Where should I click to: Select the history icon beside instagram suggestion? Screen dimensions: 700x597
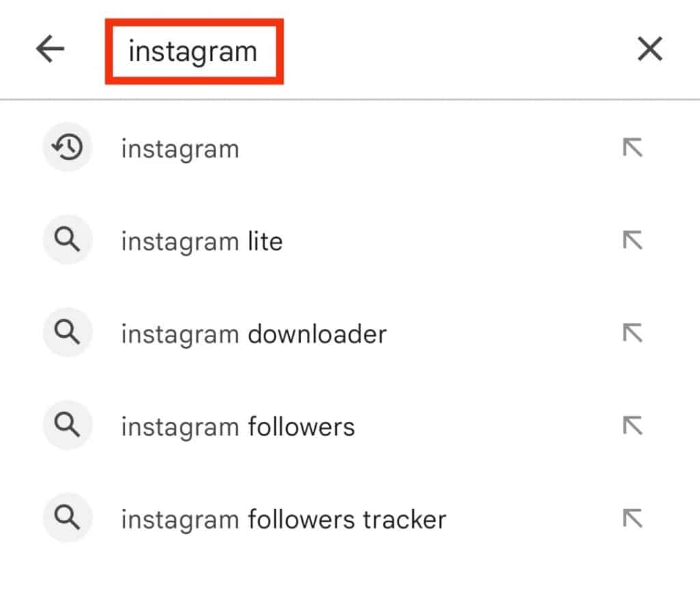66,147
